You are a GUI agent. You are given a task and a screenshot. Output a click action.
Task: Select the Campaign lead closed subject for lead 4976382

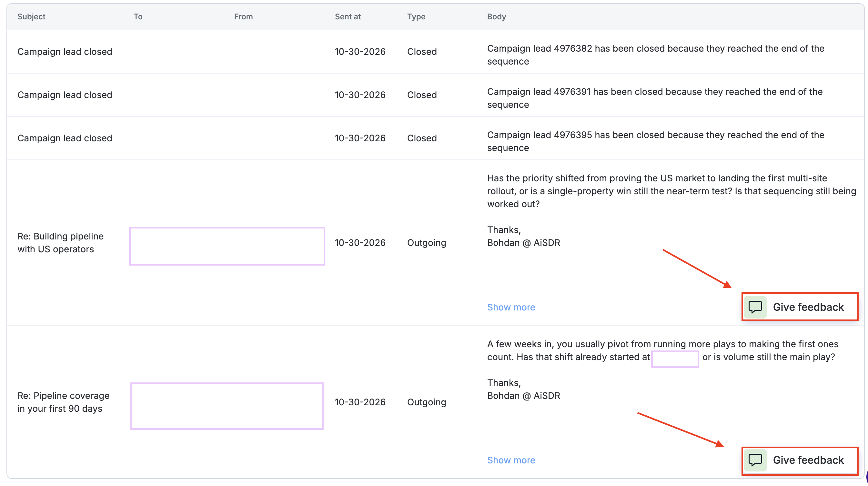pos(65,52)
